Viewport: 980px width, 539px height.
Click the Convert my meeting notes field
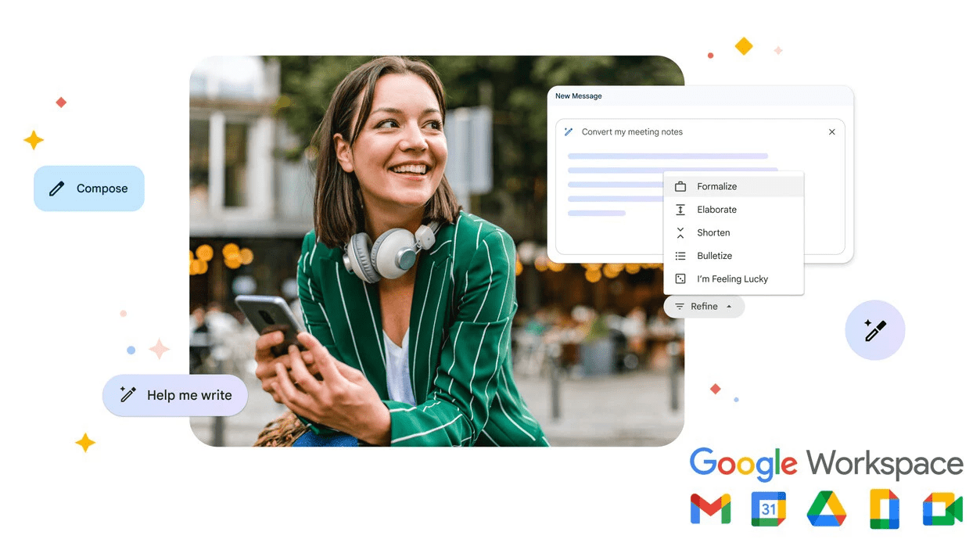632,132
